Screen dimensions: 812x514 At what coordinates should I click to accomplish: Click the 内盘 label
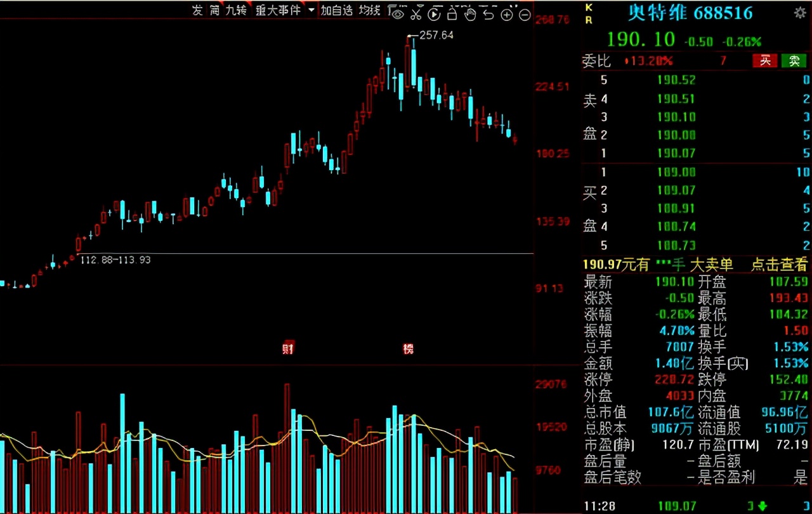712,396
